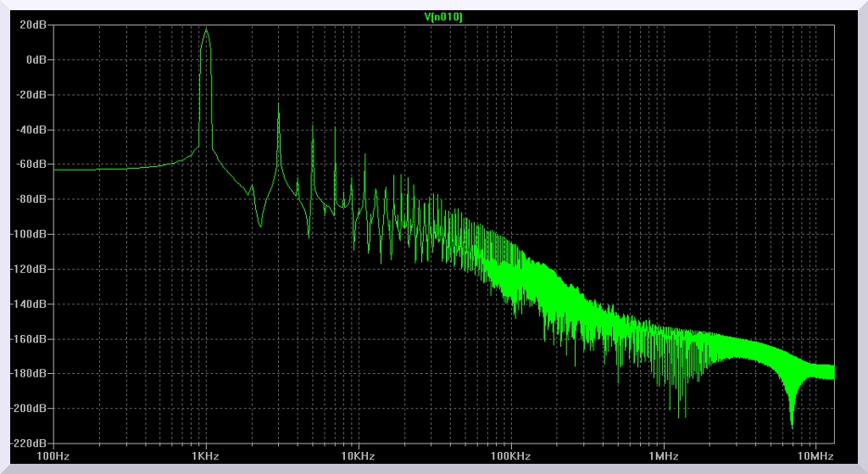Select the -60dB axis label
Viewport: 868px width, 474px height.
[x=32, y=165]
